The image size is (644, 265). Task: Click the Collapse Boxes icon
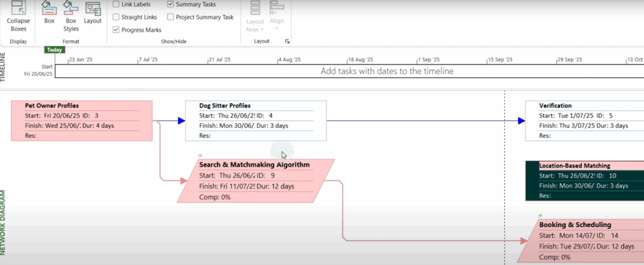point(18,8)
